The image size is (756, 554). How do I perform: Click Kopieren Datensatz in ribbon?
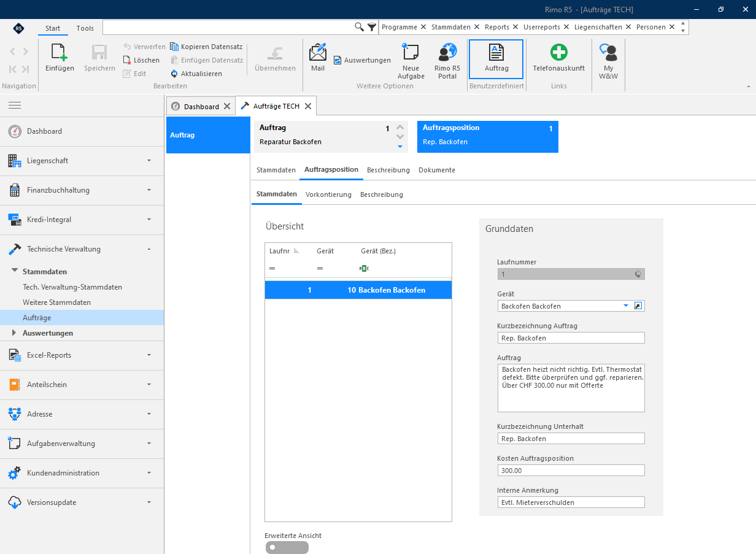[x=206, y=47]
